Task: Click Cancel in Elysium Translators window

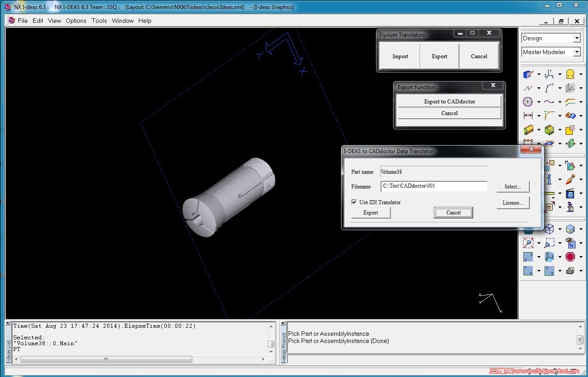Action: (479, 56)
